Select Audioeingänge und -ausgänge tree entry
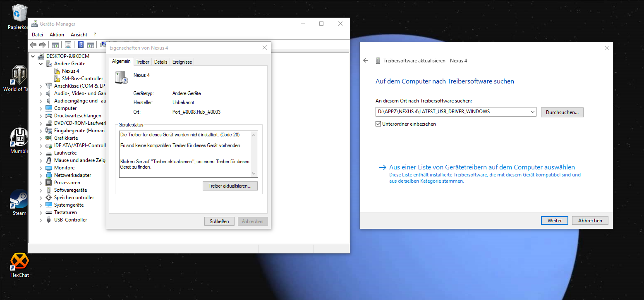644x300 pixels. pyautogui.click(x=80, y=101)
